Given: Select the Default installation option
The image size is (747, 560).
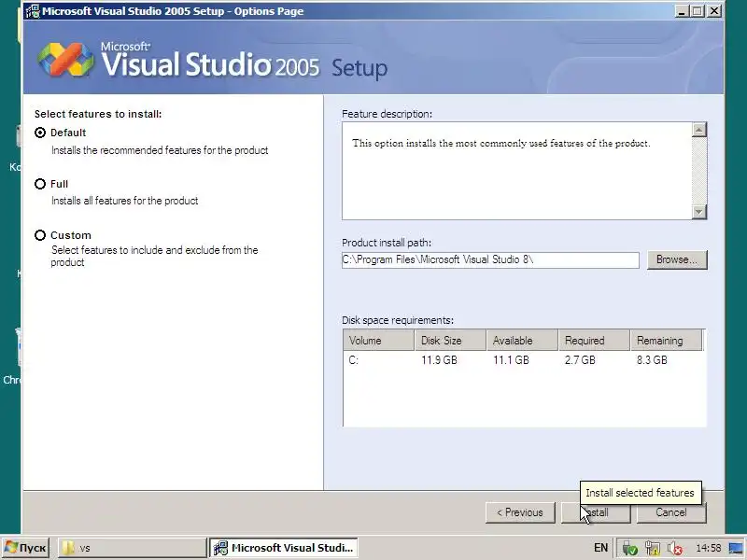Looking at the screenshot, I should point(40,133).
